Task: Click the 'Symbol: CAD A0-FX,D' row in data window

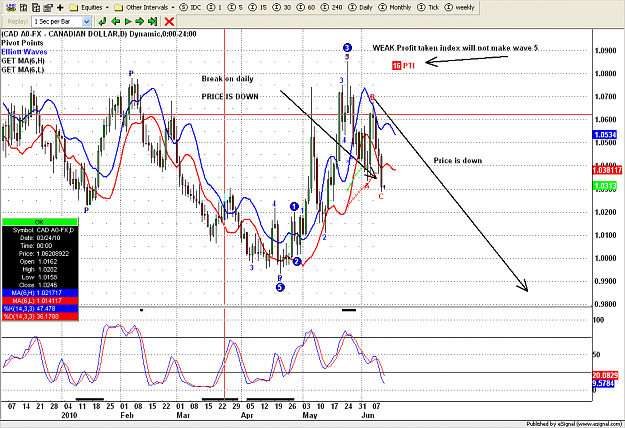Action: [x=40, y=230]
